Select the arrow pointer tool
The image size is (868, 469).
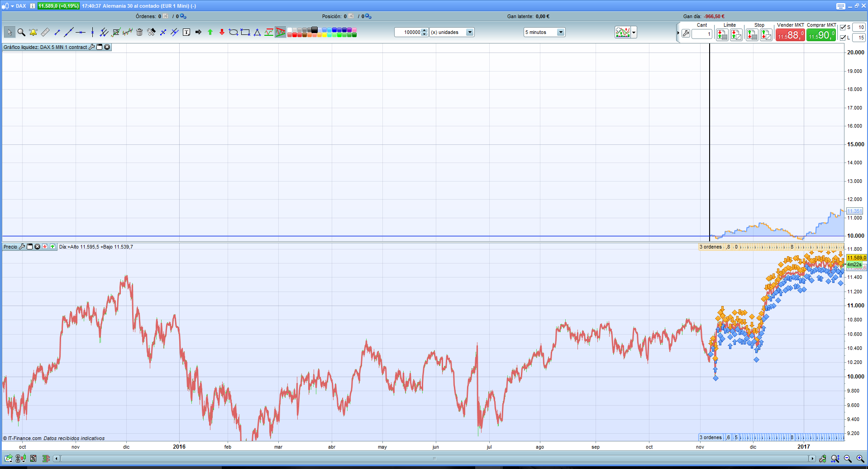point(10,32)
